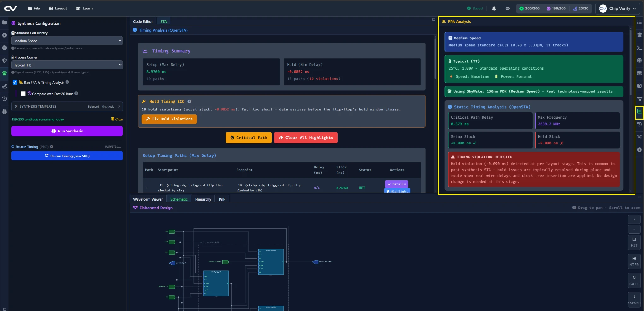Open the brain AI icon in left sidebar
This screenshot has width=644, height=311.
tap(4, 111)
